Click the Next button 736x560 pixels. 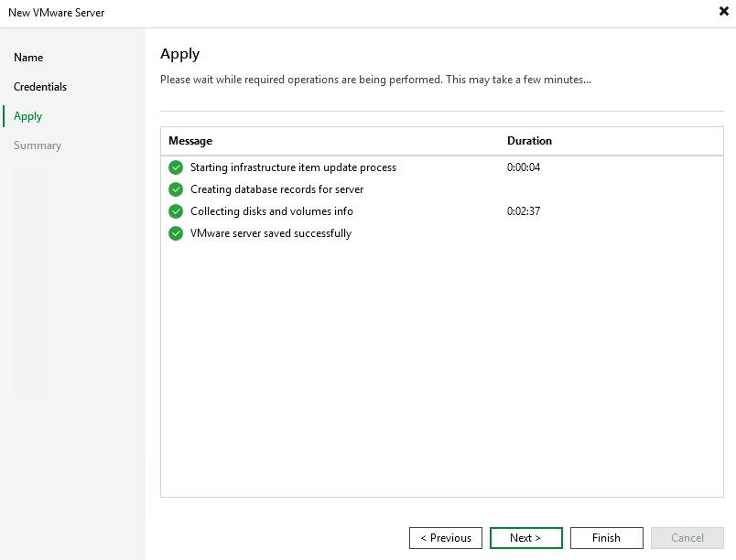[x=525, y=538]
